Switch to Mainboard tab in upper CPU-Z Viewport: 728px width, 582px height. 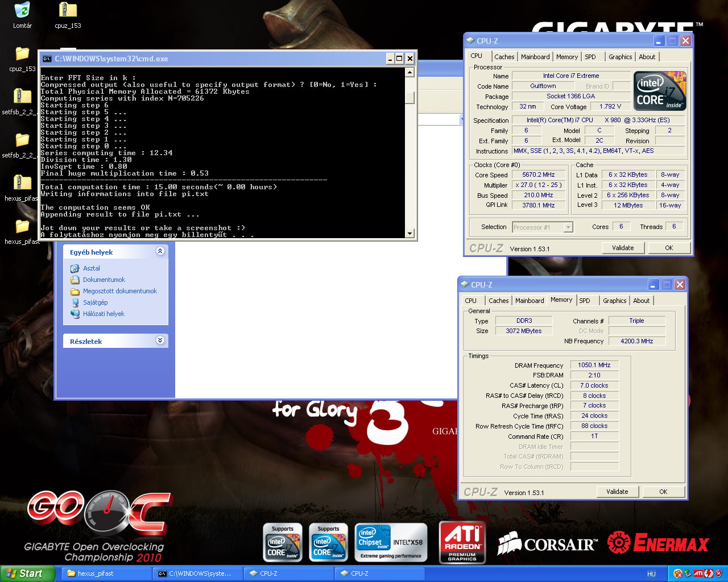(535, 57)
